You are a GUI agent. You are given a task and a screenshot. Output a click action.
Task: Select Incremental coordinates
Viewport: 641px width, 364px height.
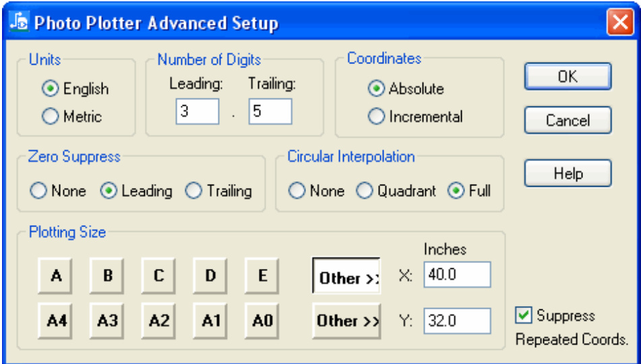click(x=376, y=117)
